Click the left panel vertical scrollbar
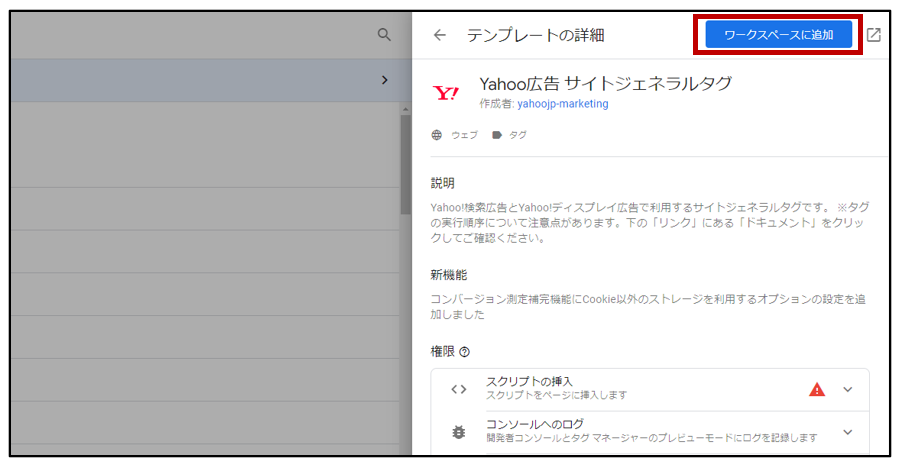898x462 pixels. pyautogui.click(x=405, y=165)
